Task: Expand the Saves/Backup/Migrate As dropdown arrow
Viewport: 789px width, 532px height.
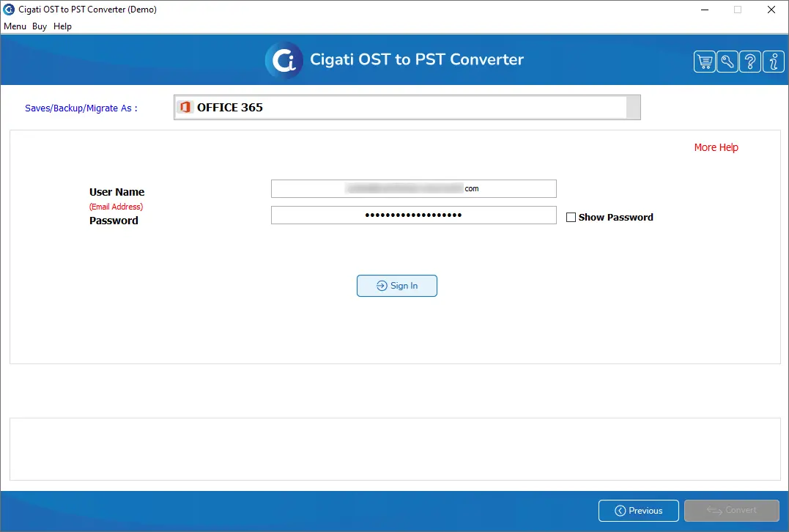Action: (633, 107)
